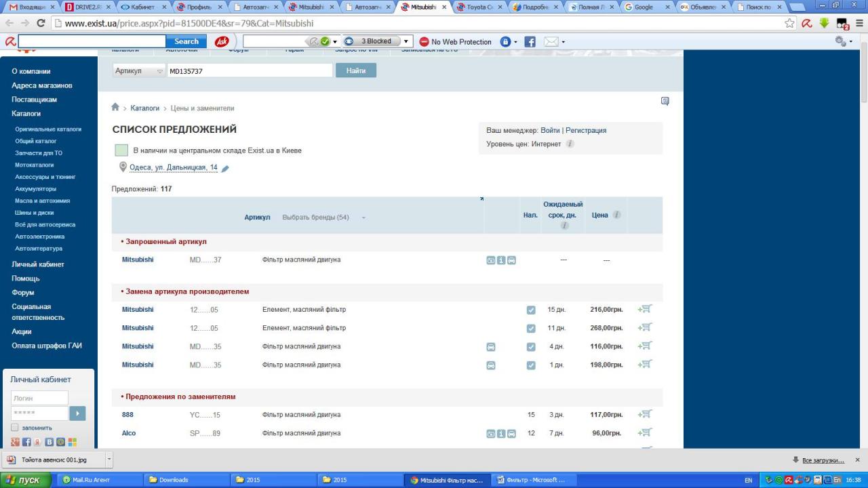Log in with the Yandex icon in sidebar

point(37,443)
